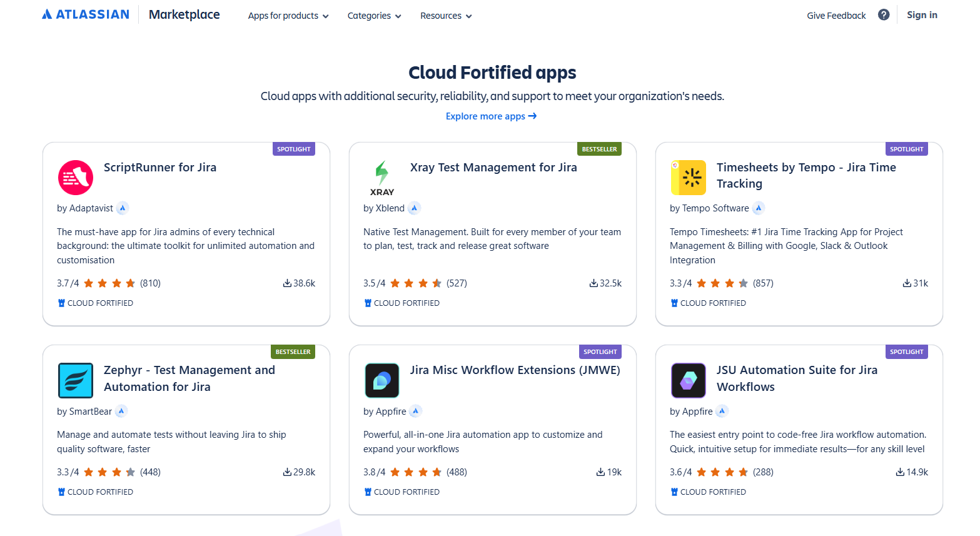
Task: Click Give Feedback
Action: point(836,16)
